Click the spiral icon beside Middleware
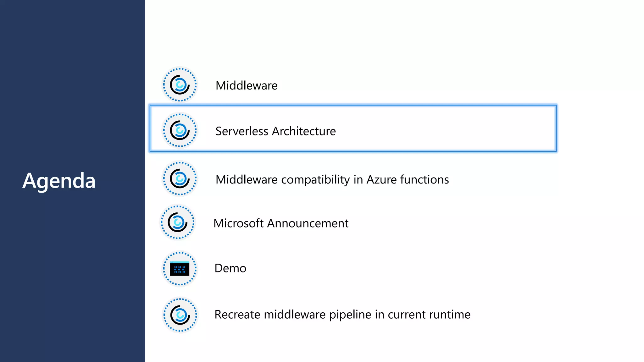 (x=180, y=85)
